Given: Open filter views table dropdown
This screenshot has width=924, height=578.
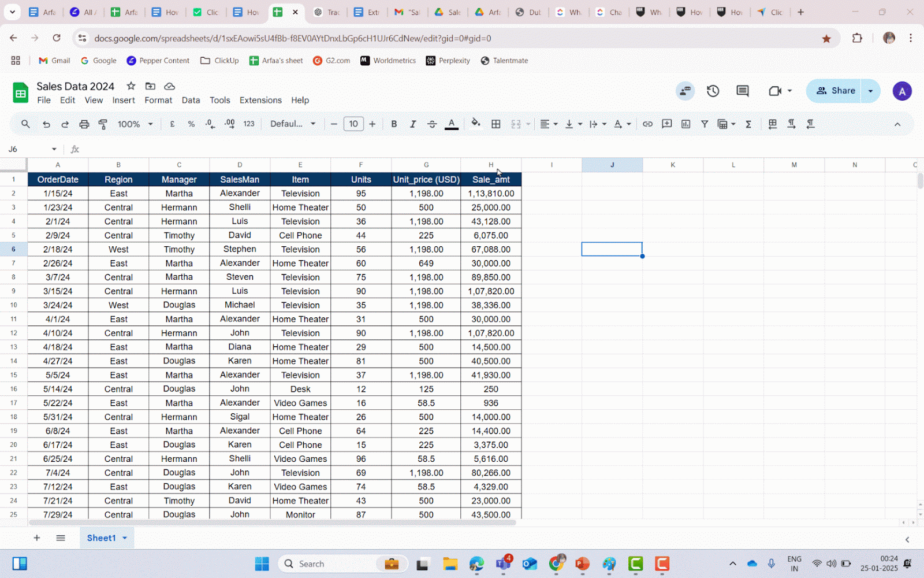Looking at the screenshot, I should (x=726, y=124).
